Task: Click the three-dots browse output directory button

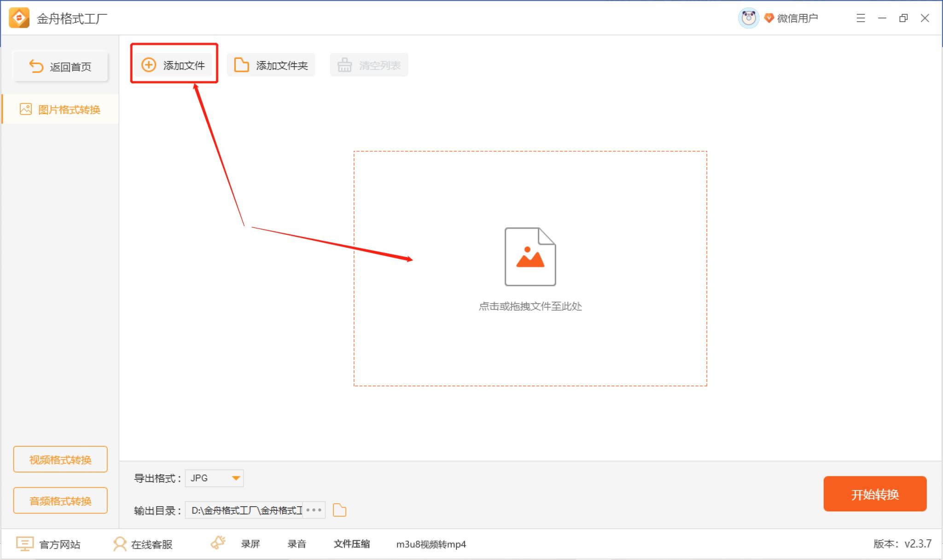Action: 314,510
